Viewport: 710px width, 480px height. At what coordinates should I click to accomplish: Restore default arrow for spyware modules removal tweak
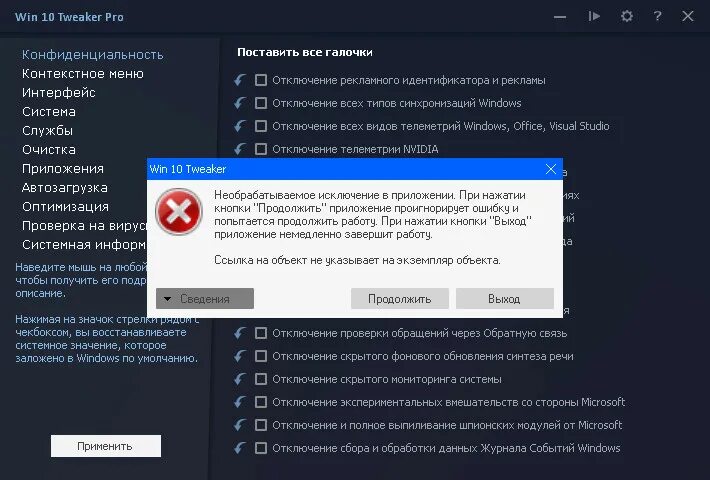(x=240, y=425)
